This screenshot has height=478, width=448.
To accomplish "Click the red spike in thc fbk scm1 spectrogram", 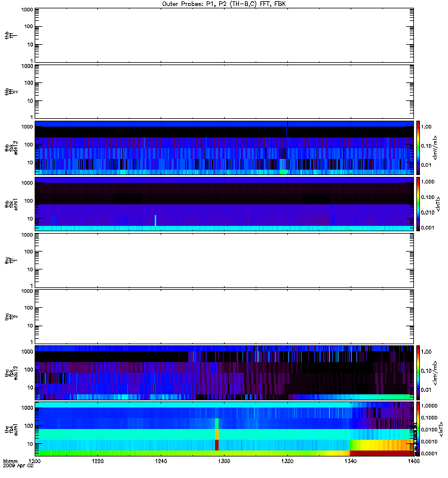I will click(217, 445).
